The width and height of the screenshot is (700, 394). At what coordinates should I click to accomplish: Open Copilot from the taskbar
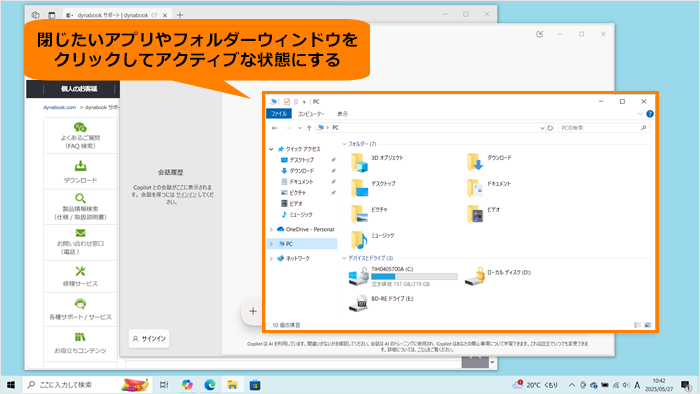point(187,385)
